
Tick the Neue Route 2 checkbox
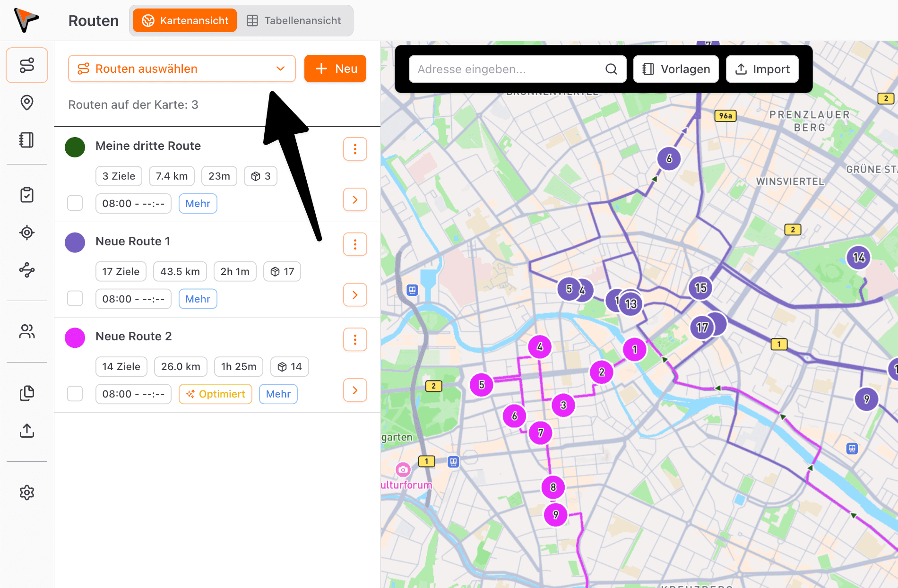pos(75,394)
